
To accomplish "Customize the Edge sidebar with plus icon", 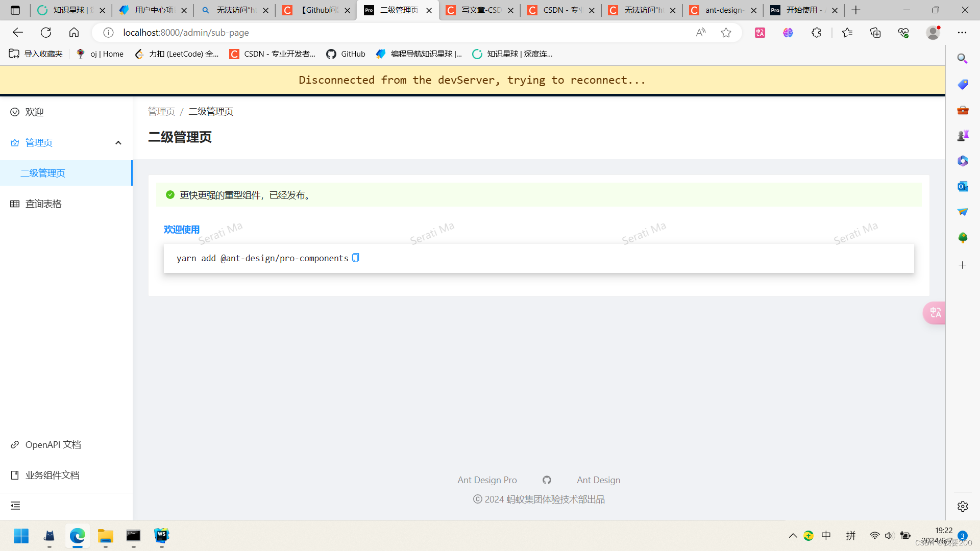I will [963, 265].
